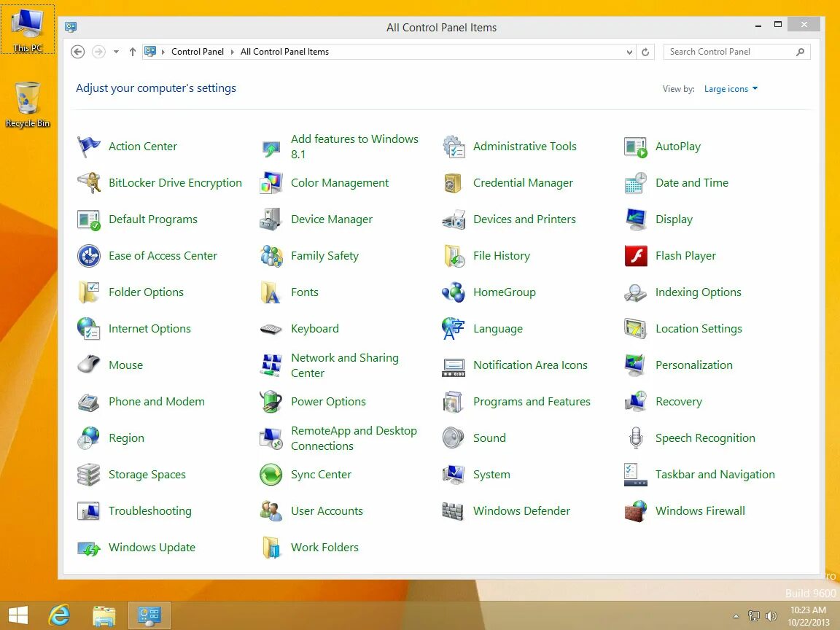The width and height of the screenshot is (840, 630).
Task: Click the Keyboard icon
Action: click(x=271, y=329)
